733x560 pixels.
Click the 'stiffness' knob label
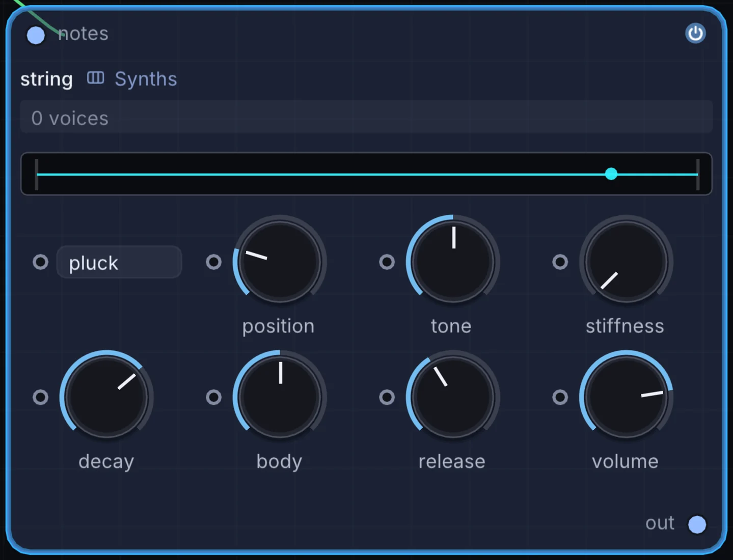pos(625,326)
